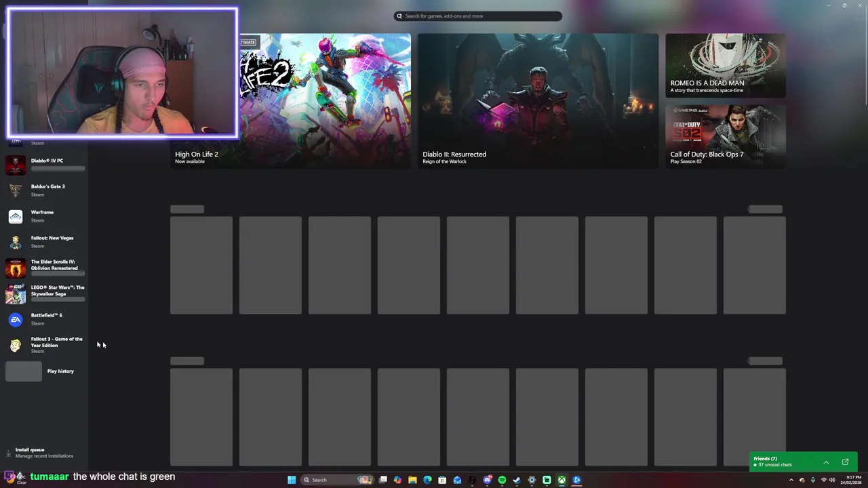
Task: Open the Friends (7) chat bar
Action: coord(804,462)
